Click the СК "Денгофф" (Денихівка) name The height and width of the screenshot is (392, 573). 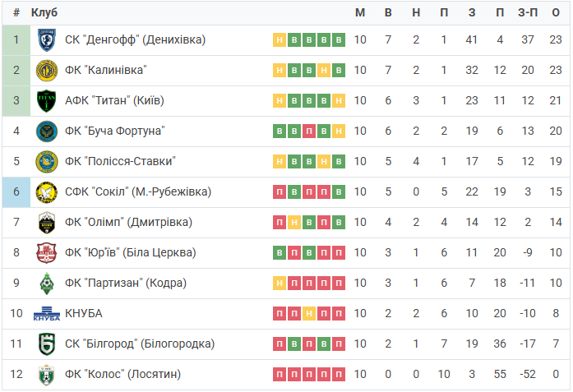(x=135, y=39)
